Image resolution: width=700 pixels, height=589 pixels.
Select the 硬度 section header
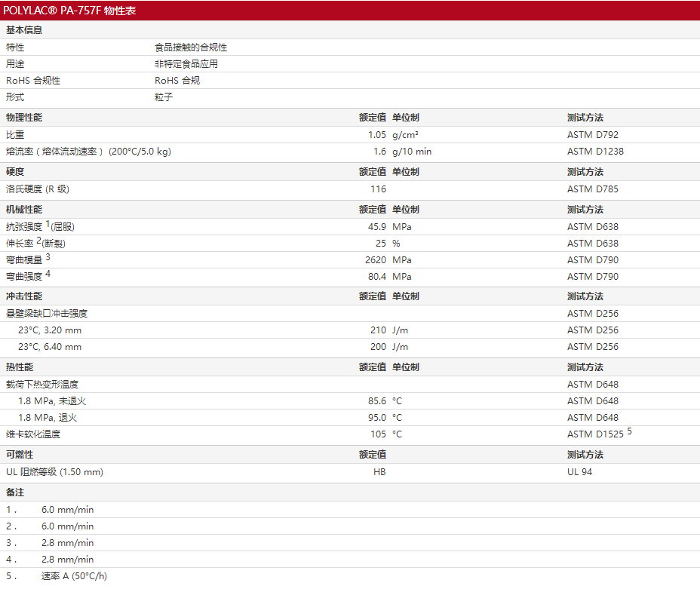tap(15, 172)
